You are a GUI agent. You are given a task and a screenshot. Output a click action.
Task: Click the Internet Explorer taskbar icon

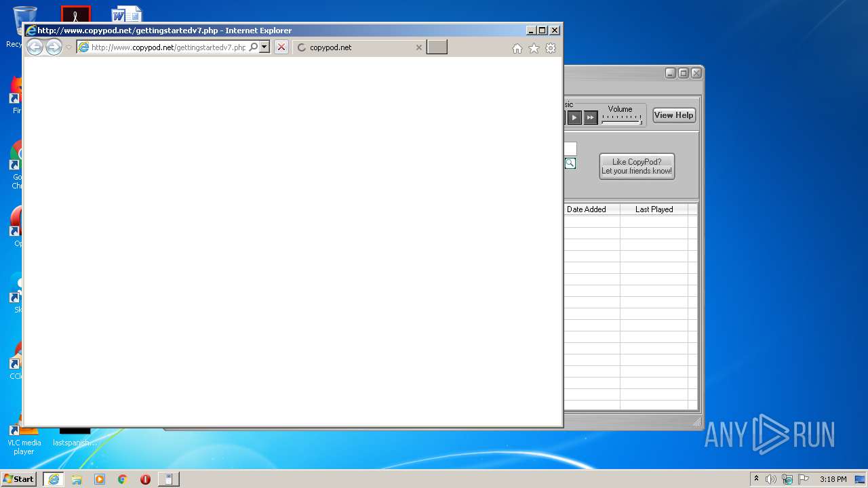click(x=54, y=479)
